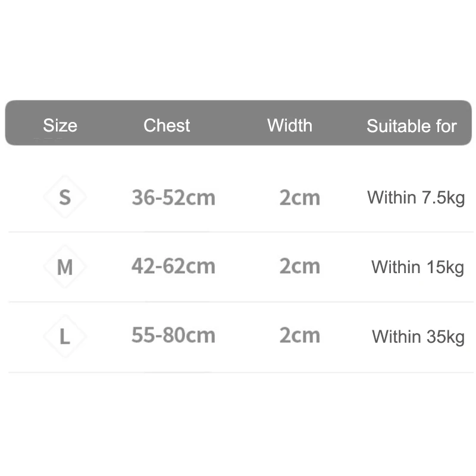Select the diamond L size badge
The width and height of the screenshot is (476, 476).
point(64,337)
